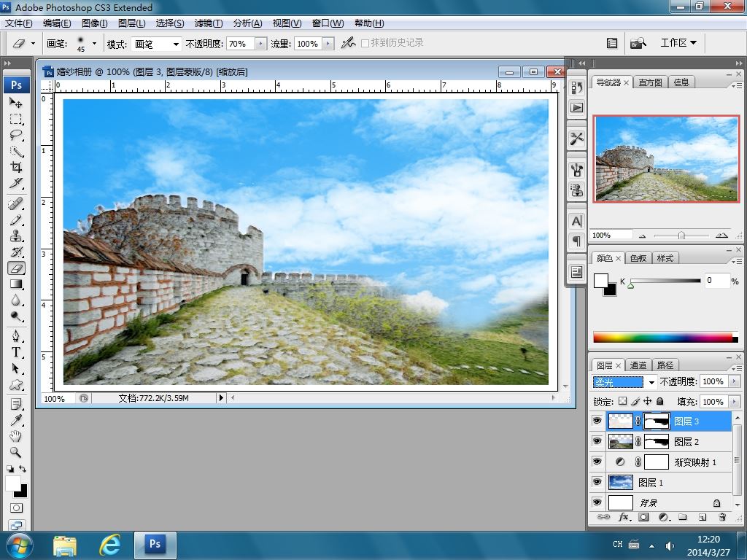Screen dimensions: 747x560
Task: Hide layer 图层 3 visibility eye
Action: click(x=597, y=421)
